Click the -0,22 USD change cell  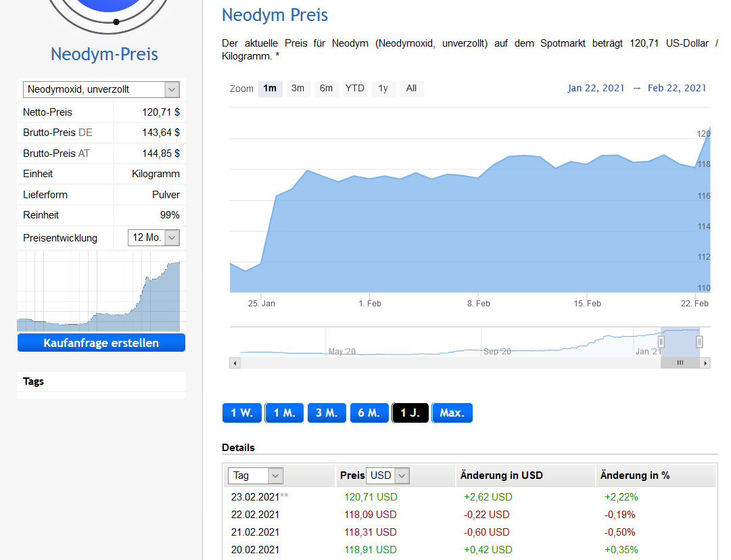point(487,515)
